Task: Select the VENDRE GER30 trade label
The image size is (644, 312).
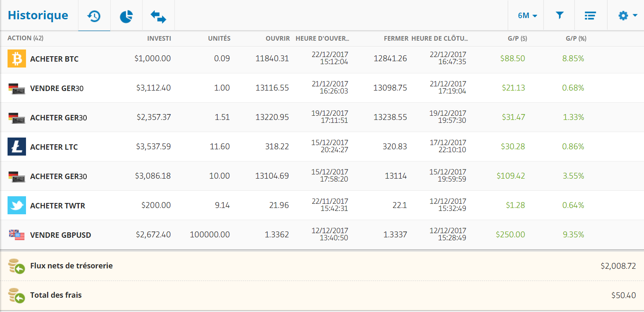Action: point(57,88)
